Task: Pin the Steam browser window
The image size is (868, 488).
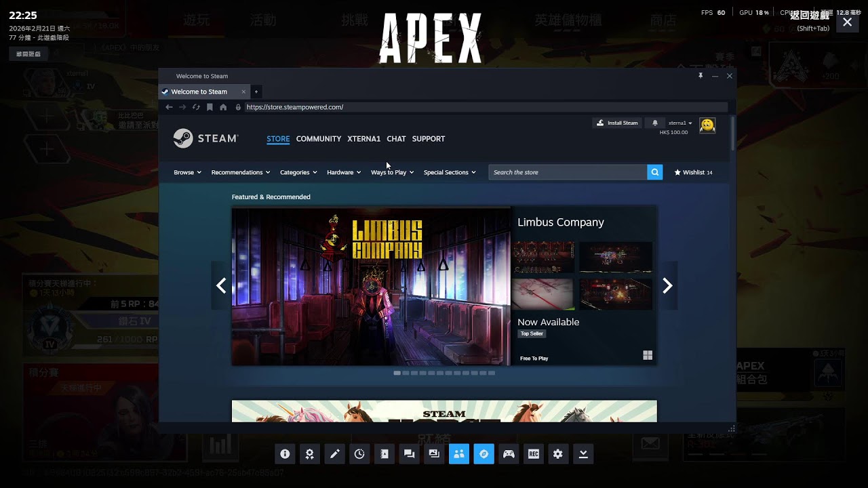Action: tap(701, 76)
